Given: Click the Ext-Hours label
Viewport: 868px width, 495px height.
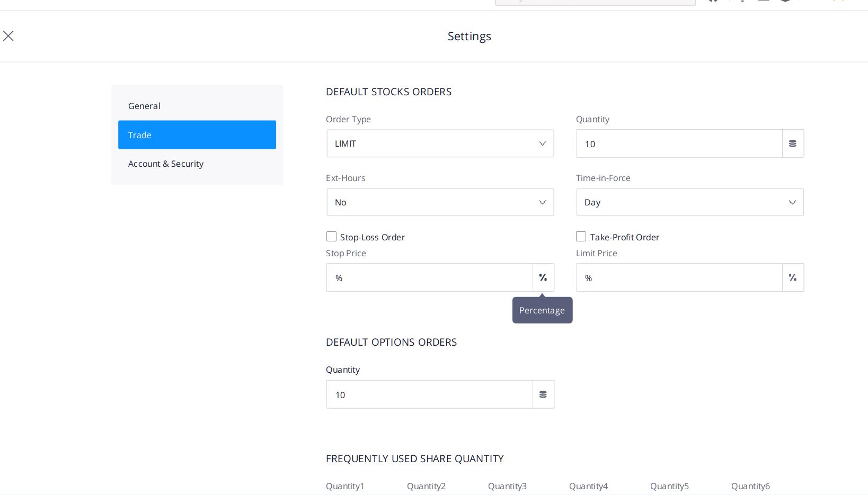Looking at the screenshot, I should click(346, 178).
